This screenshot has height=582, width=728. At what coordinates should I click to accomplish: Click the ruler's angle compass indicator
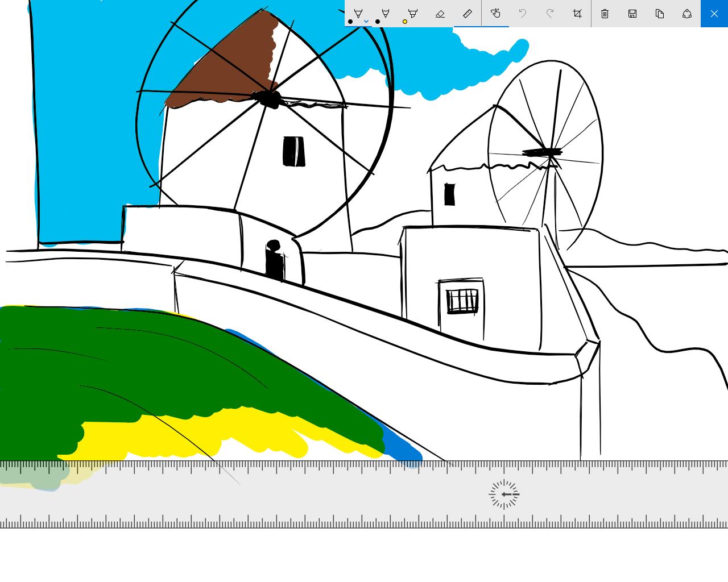504,494
